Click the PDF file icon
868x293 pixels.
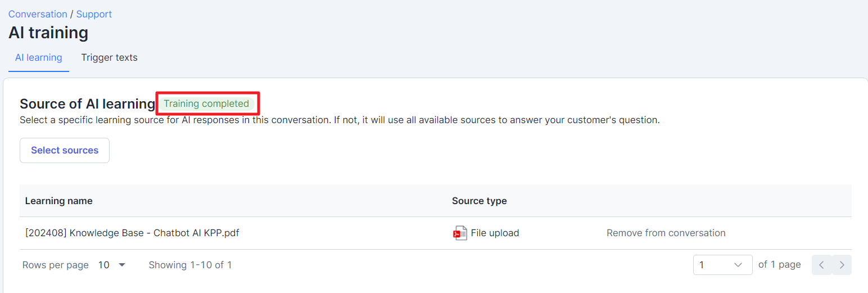point(460,233)
